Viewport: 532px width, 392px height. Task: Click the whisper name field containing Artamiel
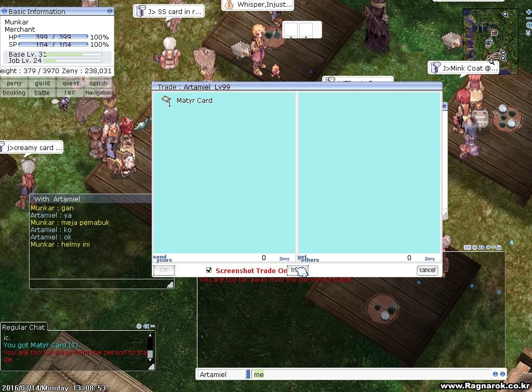(221, 374)
